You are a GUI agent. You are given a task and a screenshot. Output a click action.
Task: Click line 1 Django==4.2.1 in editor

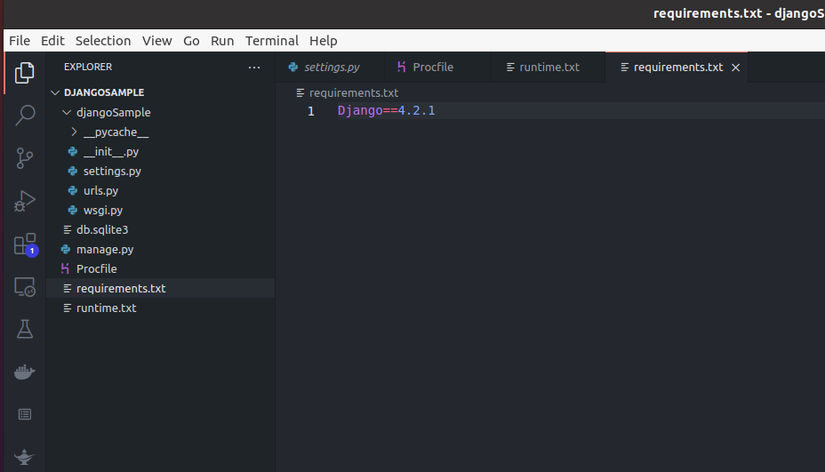[x=386, y=111]
